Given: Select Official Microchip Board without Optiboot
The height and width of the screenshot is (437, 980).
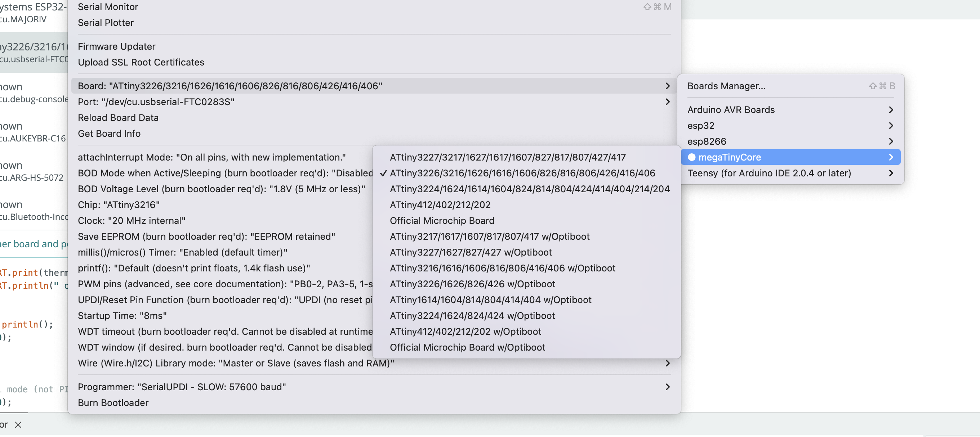Looking at the screenshot, I should [526, 221].
